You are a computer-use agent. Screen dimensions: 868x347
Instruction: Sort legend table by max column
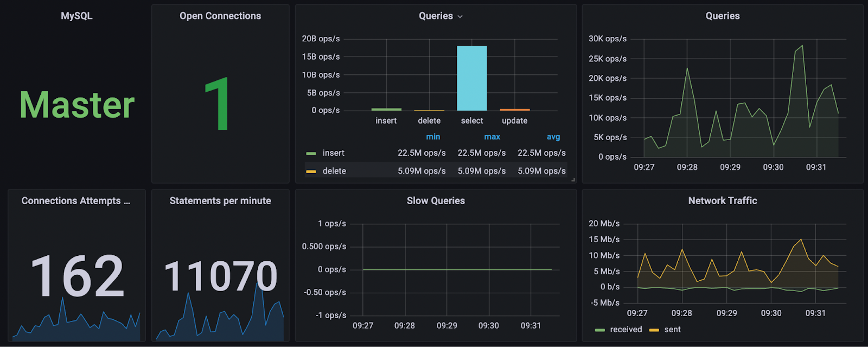[x=492, y=137]
